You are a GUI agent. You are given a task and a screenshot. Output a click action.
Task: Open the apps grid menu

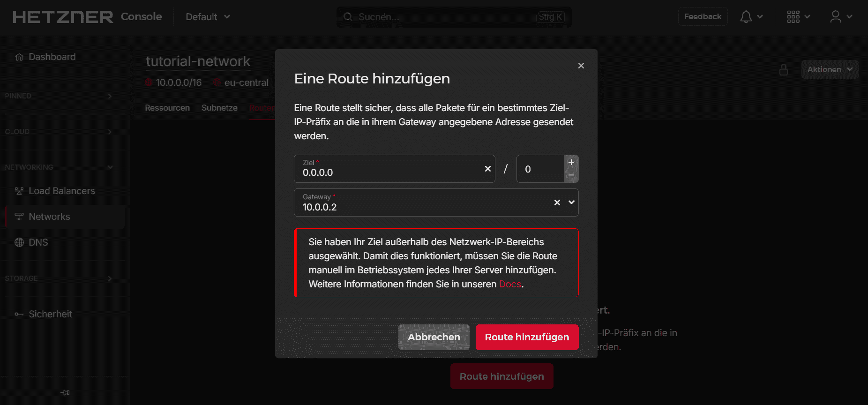tap(793, 17)
